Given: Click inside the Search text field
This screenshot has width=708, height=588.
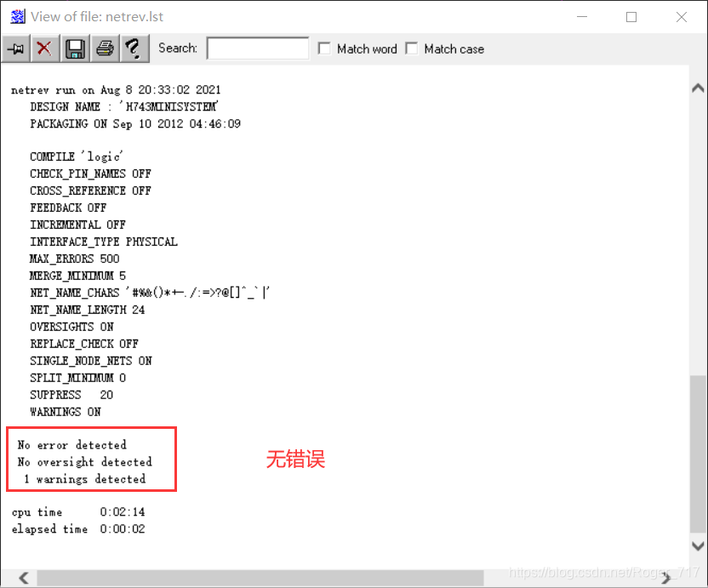Looking at the screenshot, I should [257, 49].
